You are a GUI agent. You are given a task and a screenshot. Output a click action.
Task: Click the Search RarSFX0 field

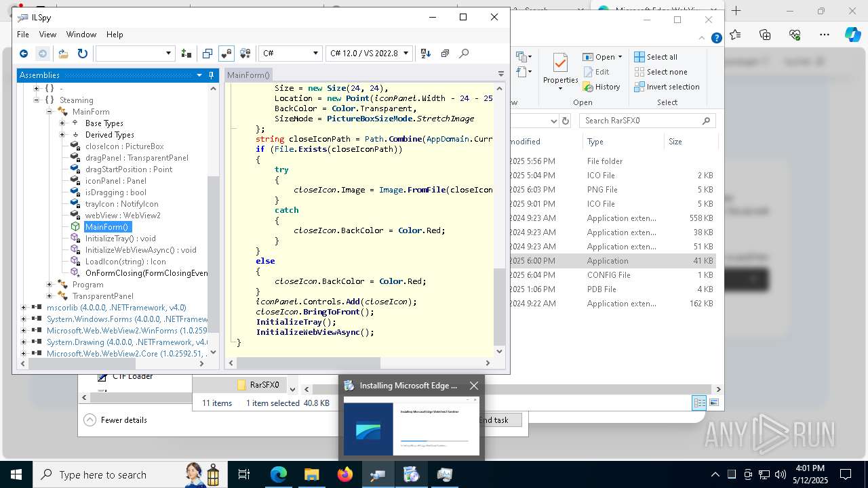[x=647, y=121]
